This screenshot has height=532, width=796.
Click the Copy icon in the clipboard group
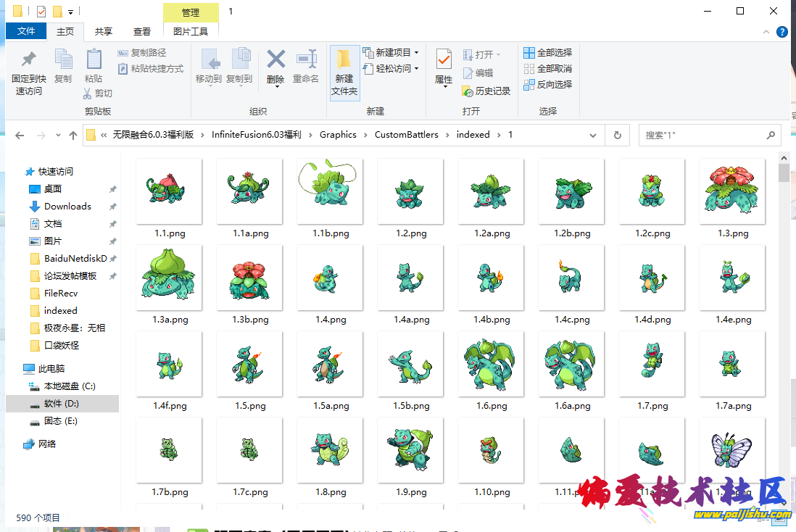click(63, 60)
